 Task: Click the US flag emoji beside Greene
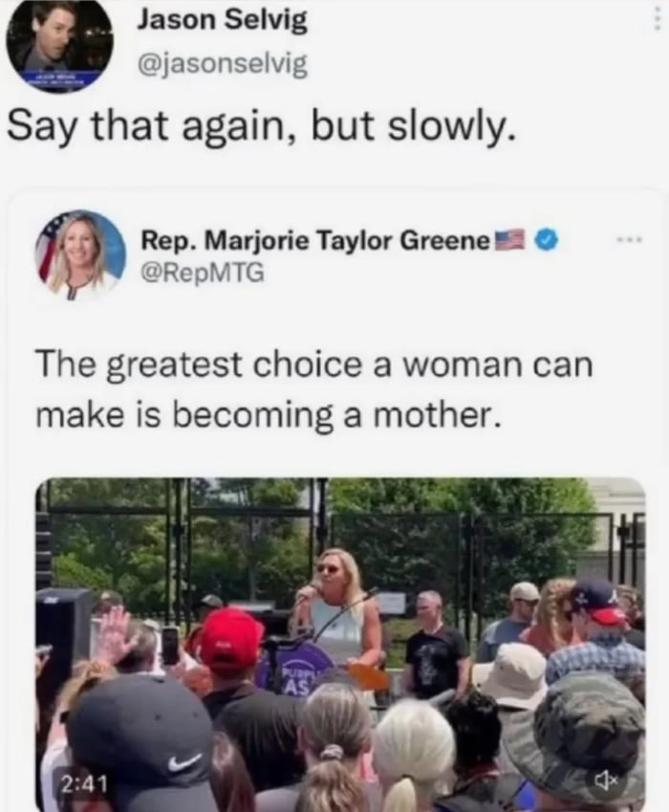510,240
